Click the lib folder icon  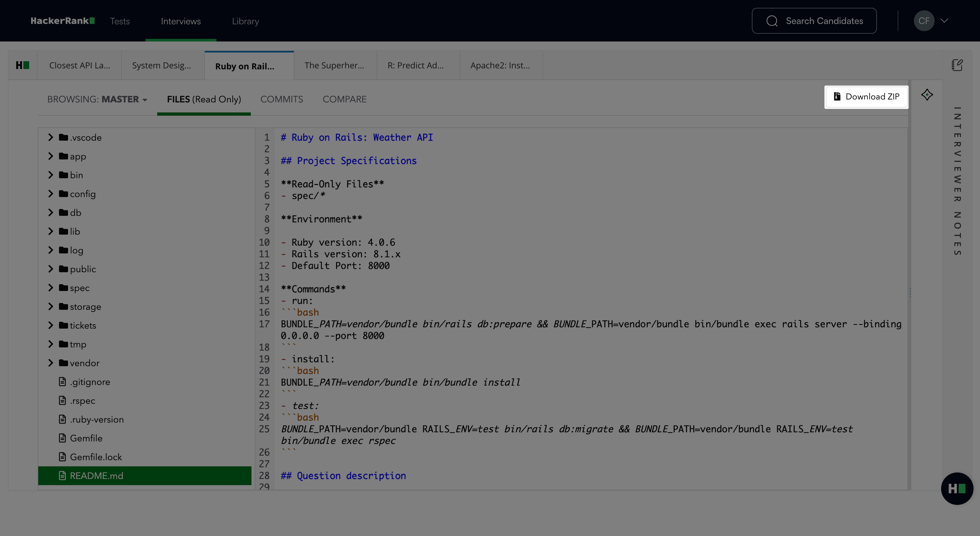[64, 231]
